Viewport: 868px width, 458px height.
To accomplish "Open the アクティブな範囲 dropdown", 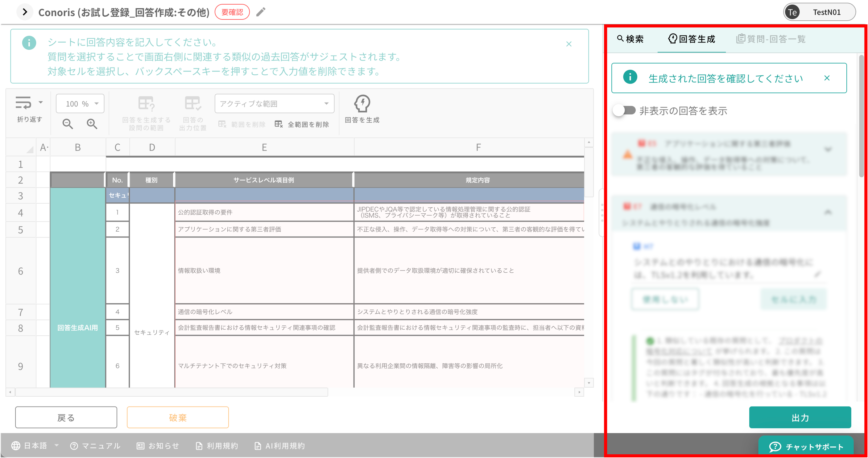I will point(274,104).
